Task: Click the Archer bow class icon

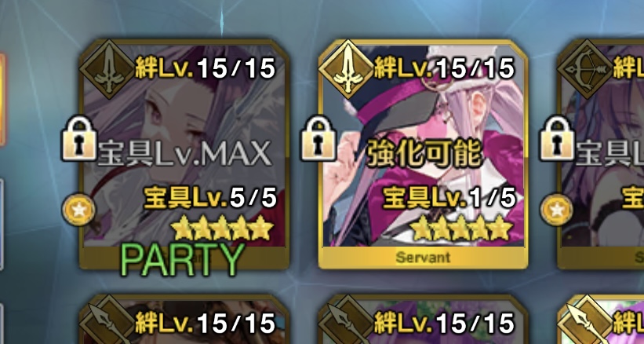Action: (x=587, y=69)
